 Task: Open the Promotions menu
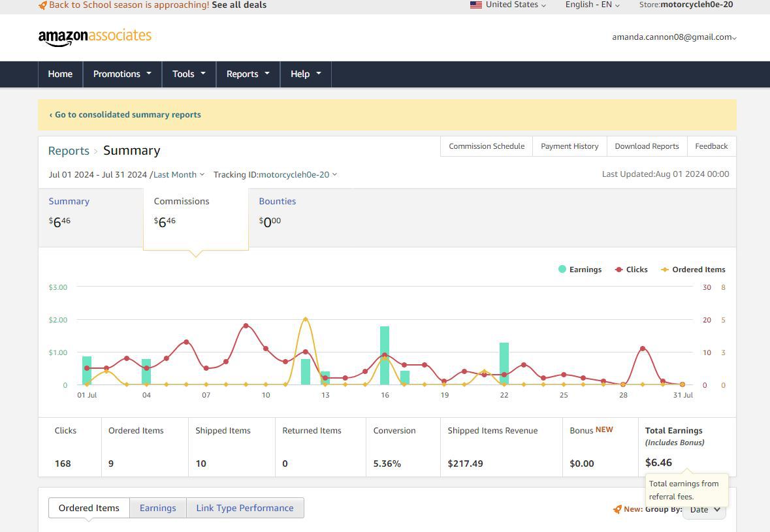[122, 74]
